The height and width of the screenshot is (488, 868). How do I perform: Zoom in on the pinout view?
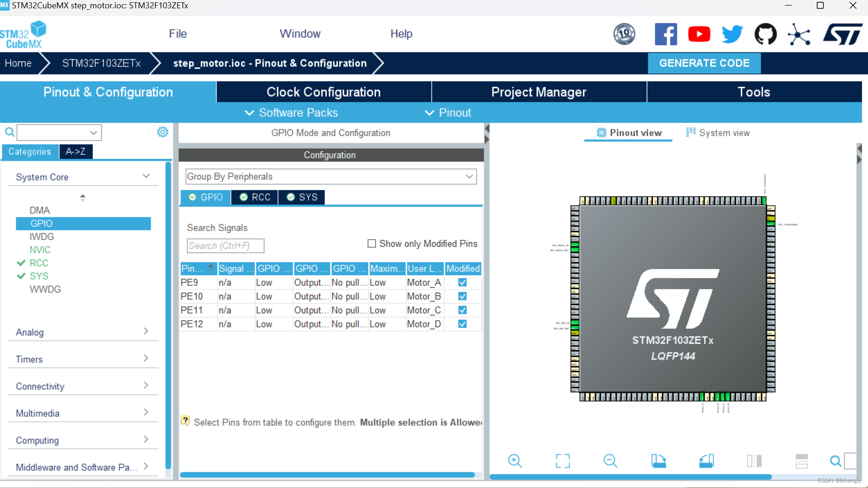515,460
